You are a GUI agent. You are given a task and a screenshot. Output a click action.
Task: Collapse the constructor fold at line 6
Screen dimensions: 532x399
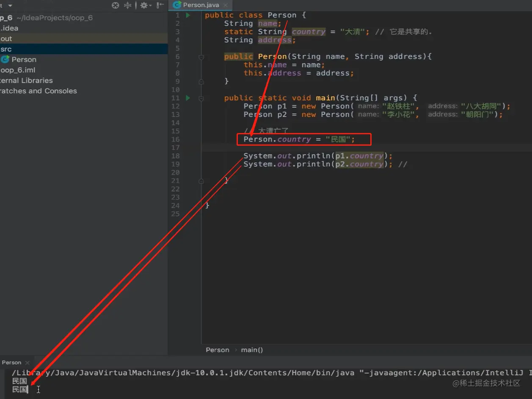point(201,57)
